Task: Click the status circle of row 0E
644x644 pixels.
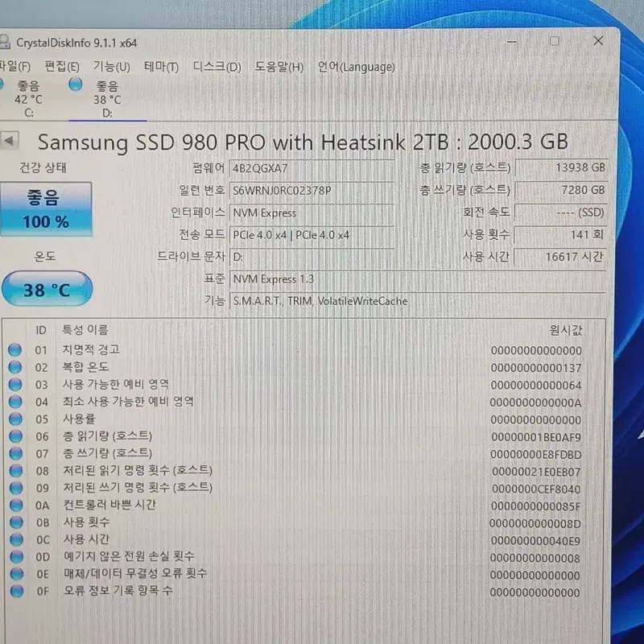Action: [x=17, y=574]
